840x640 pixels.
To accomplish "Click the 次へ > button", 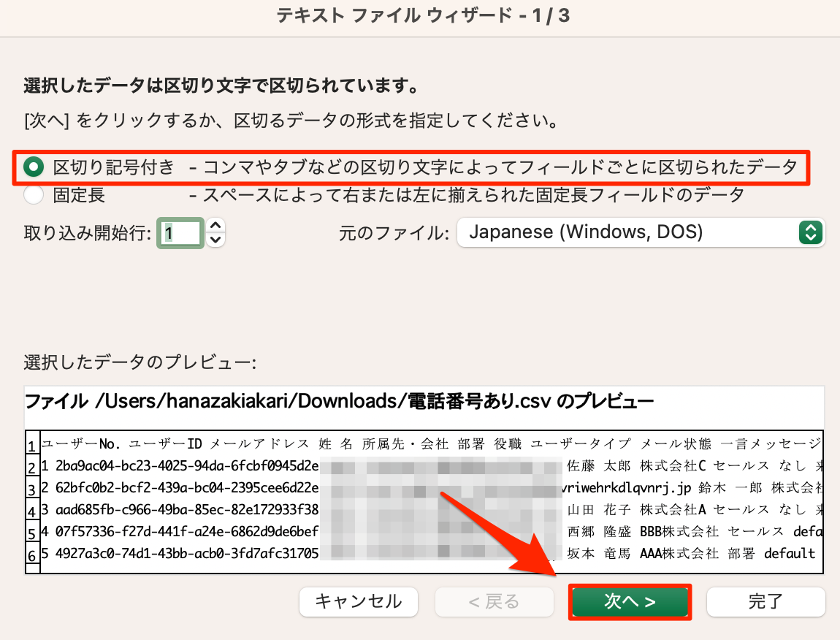I will tap(630, 601).
